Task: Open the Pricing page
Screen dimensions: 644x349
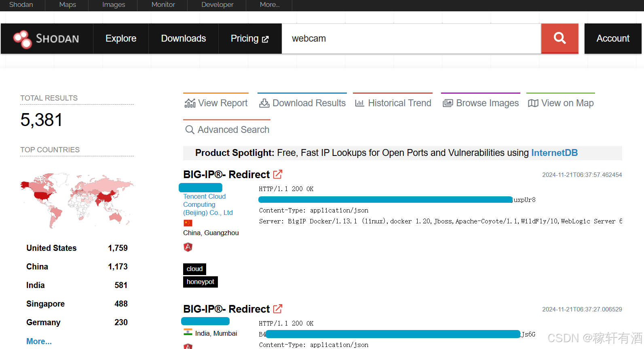Action: coord(250,38)
